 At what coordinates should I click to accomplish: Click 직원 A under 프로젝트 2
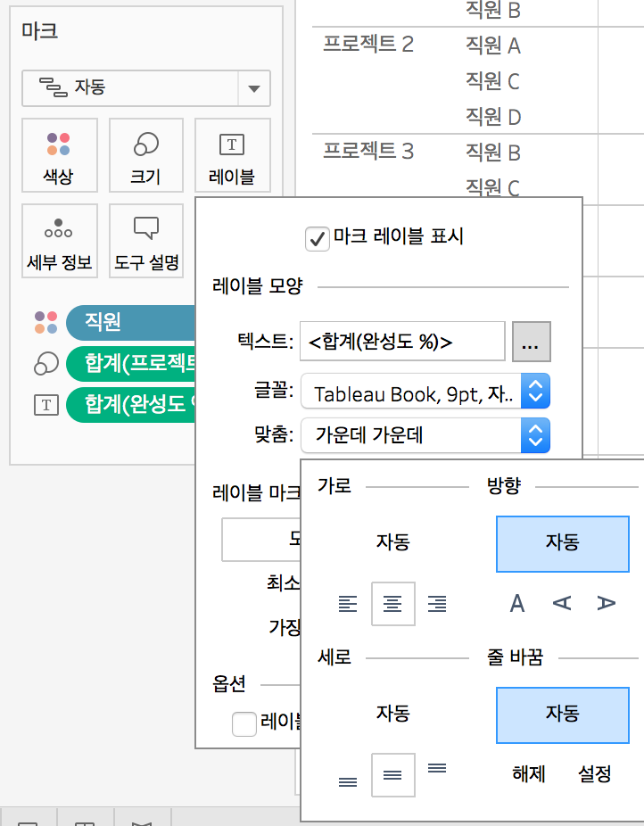pyautogui.click(x=493, y=45)
